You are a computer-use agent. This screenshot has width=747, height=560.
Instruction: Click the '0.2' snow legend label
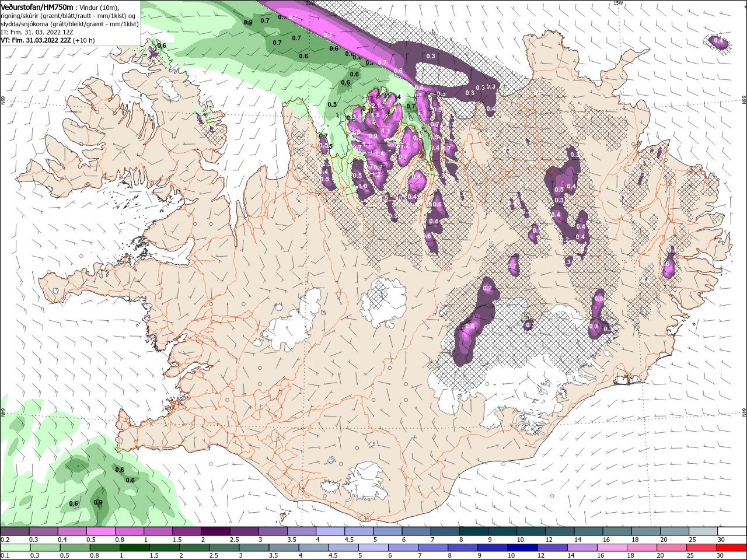pyautogui.click(x=5, y=540)
